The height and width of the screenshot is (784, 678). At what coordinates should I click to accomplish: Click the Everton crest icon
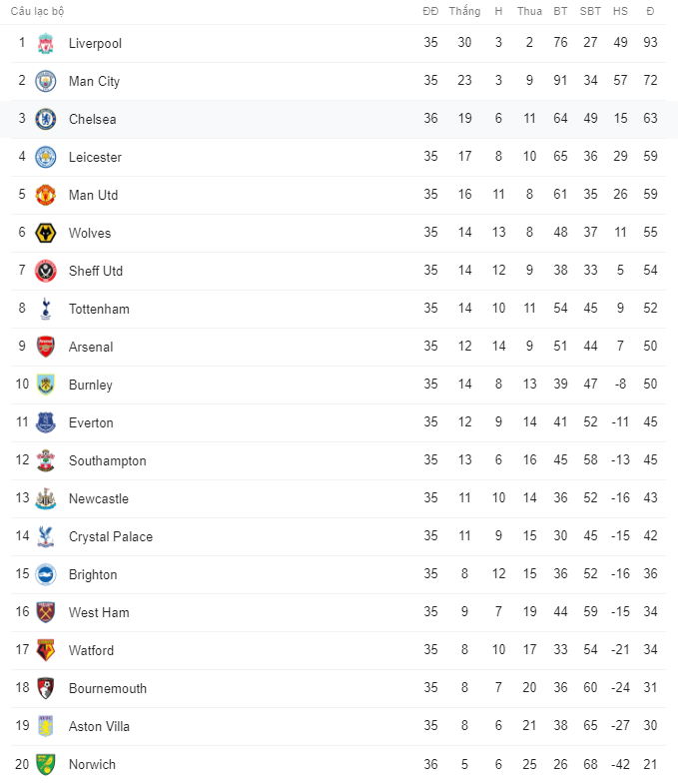pyautogui.click(x=46, y=422)
